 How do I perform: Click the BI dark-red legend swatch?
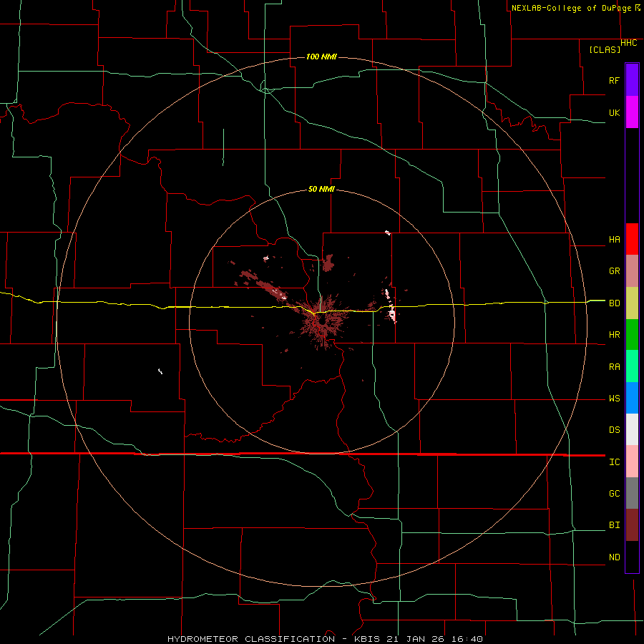tap(632, 525)
